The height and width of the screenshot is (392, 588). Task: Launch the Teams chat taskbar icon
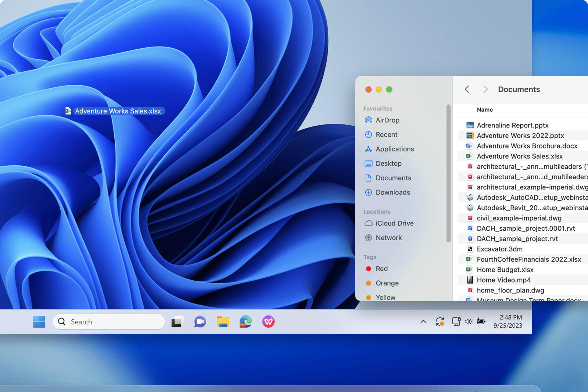(x=200, y=322)
